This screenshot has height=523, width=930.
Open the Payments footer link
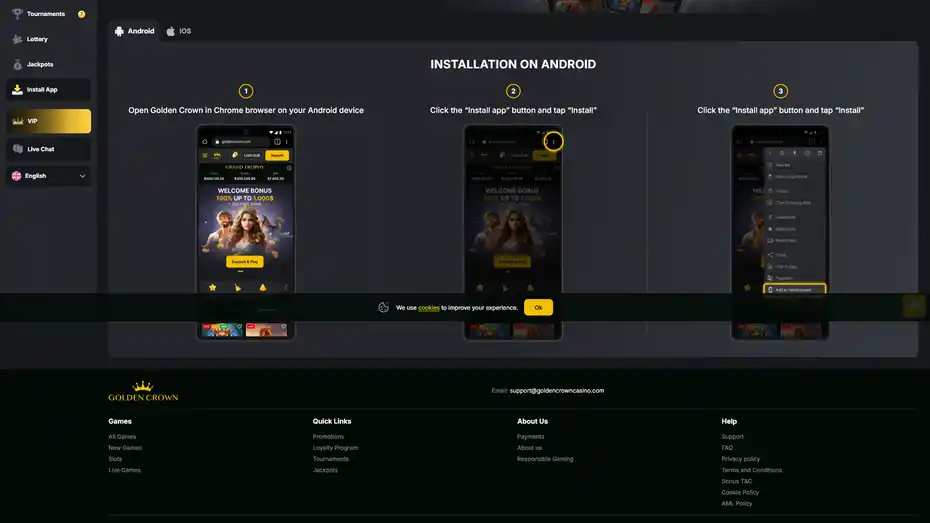[531, 436]
